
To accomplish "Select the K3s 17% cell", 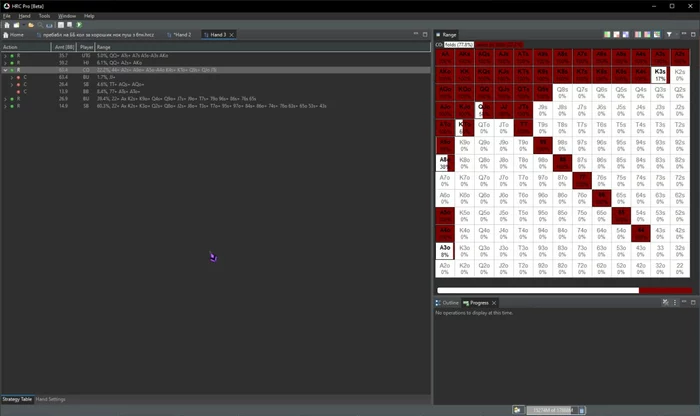I will coord(660,75).
